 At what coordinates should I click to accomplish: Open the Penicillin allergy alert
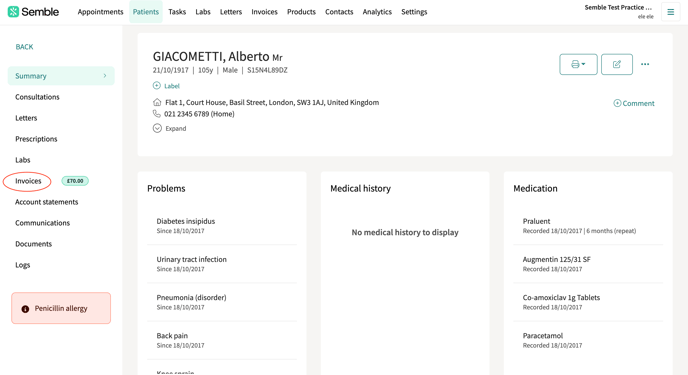point(61,308)
